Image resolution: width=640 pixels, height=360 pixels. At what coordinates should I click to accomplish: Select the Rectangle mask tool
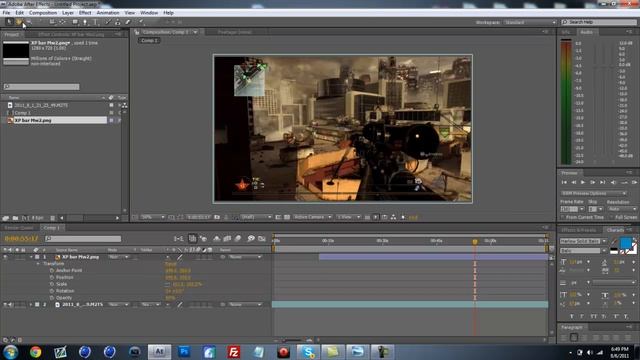pyautogui.click(x=75, y=22)
